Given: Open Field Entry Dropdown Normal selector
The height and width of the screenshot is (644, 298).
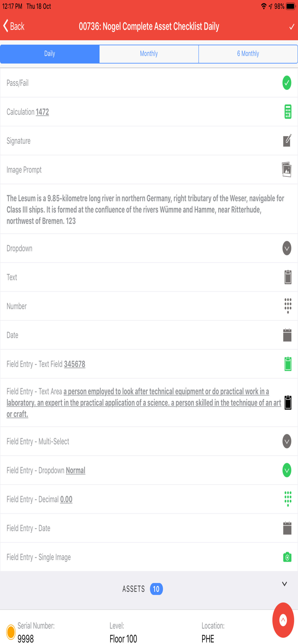Looking at the screenshot, I should [x=287, y=470].
